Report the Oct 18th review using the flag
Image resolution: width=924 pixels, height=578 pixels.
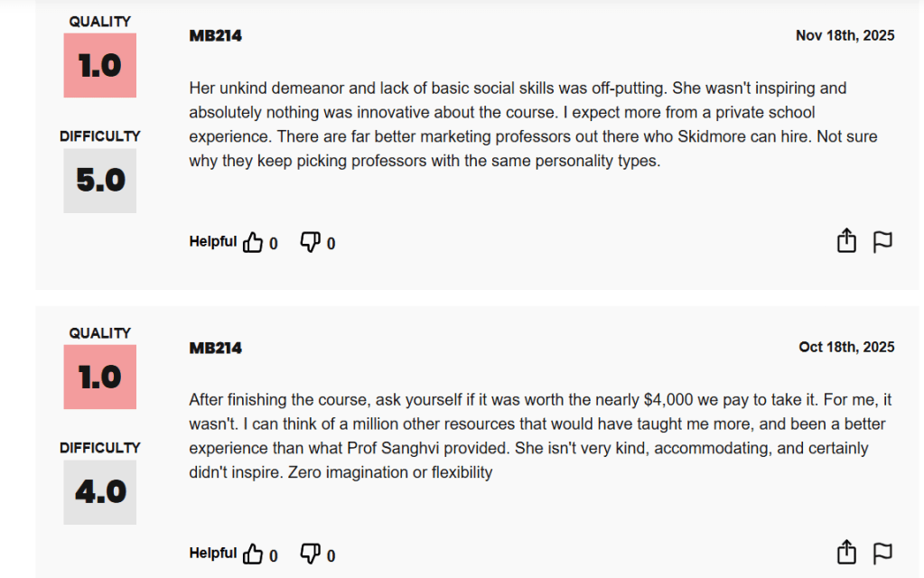pos(882,553)
